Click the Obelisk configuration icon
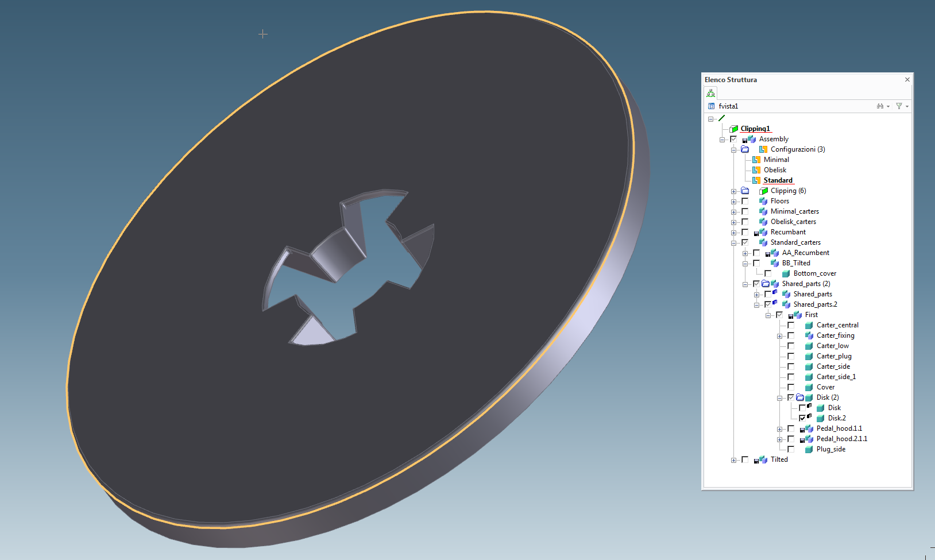The height and width of the screenshot is (560, 935). (756, 170)
